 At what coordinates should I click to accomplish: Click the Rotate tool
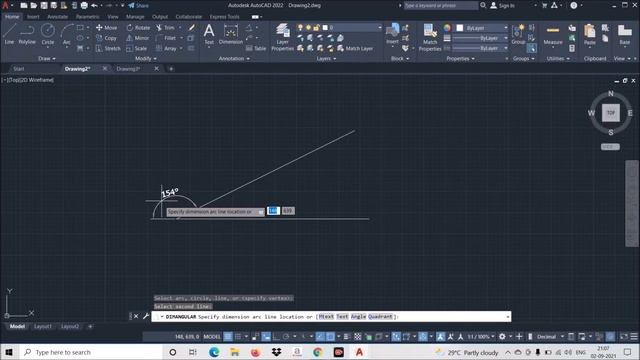(138, 27)
